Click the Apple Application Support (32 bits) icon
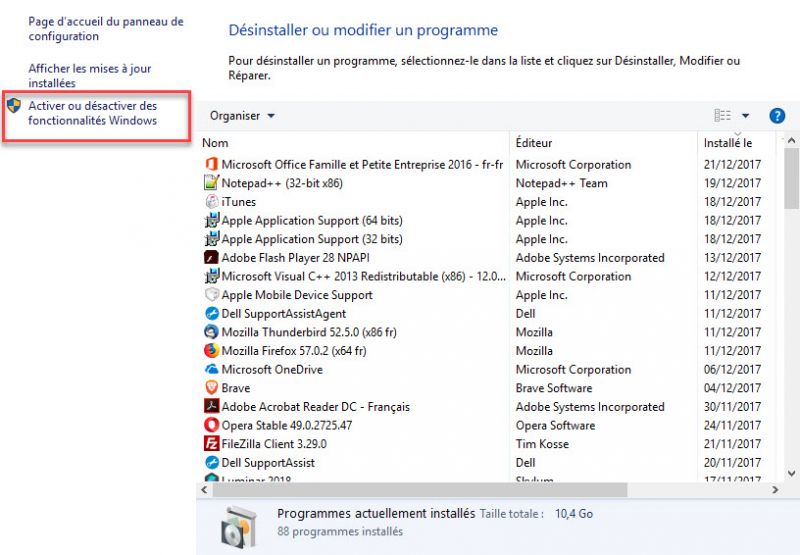Screen dimensions: 800x555 pyautogui.click(x=211, y=239)
